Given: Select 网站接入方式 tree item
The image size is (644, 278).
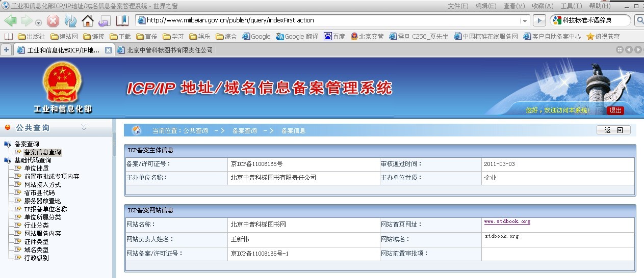Looking at the screenshot, I should coord(43,185).
